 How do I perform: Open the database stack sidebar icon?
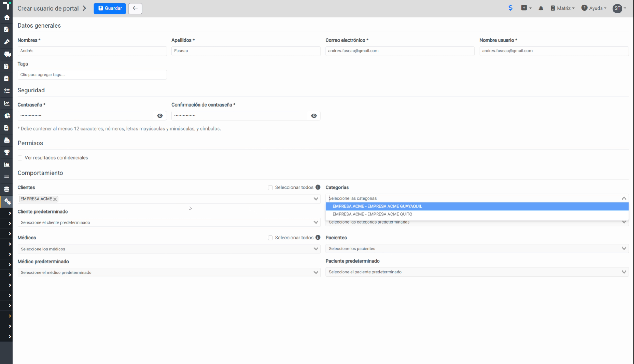click(7, 189)
